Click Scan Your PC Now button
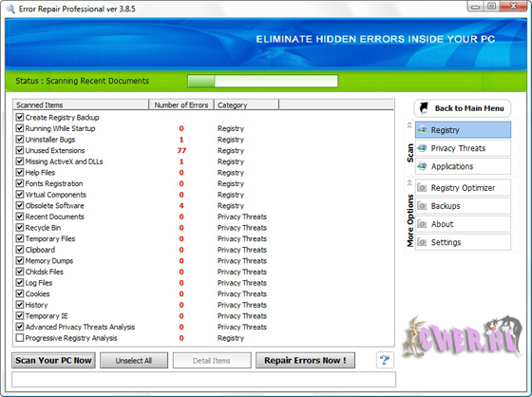The height and width of the screenshot is (397, 532). [53, 360]
